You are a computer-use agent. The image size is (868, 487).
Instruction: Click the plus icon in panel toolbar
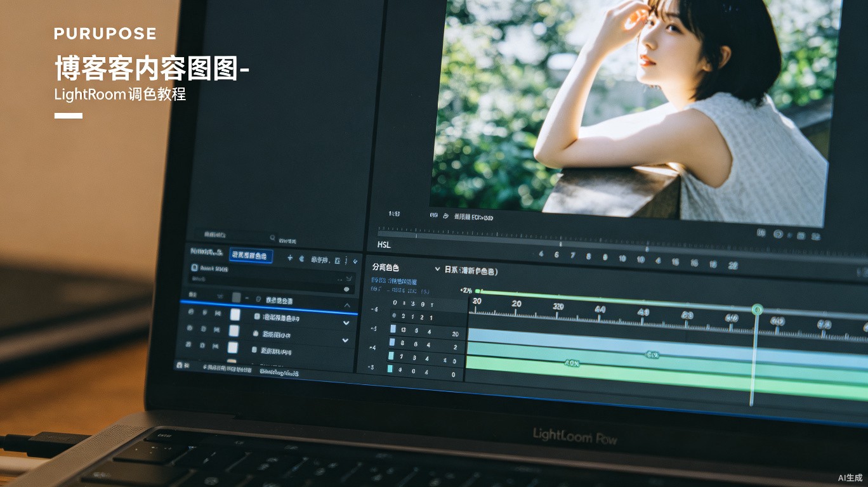289,257
